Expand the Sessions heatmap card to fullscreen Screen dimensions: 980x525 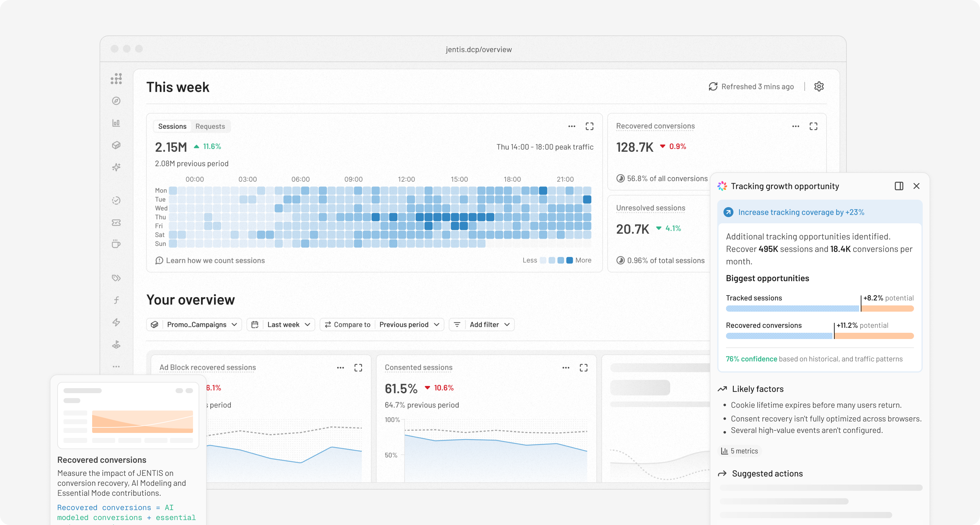[x=589, y=126]
